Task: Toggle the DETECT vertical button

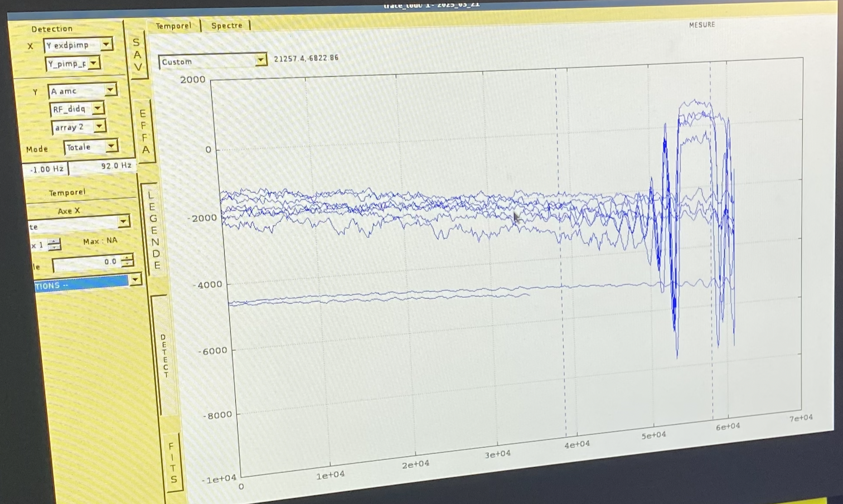Action: (x=164, y=356)
